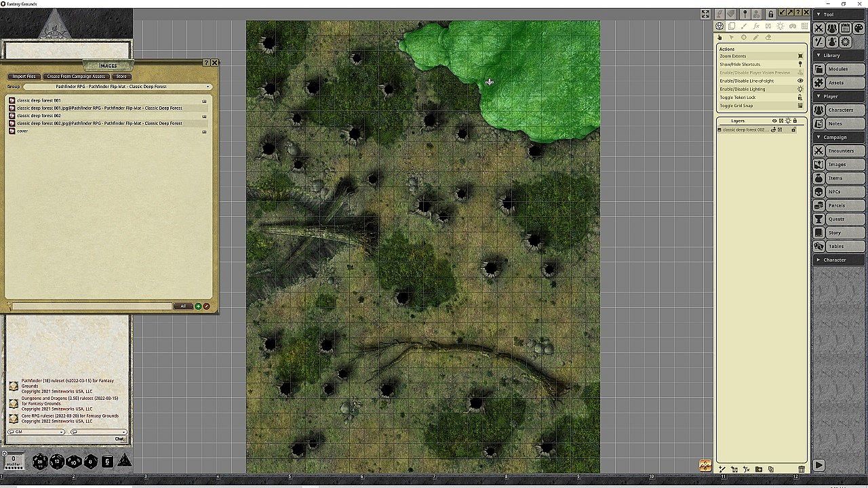Screen dimensions: 868x488
Task: Open the GM speaker dropdown in chat
Action: coord(36,432)
